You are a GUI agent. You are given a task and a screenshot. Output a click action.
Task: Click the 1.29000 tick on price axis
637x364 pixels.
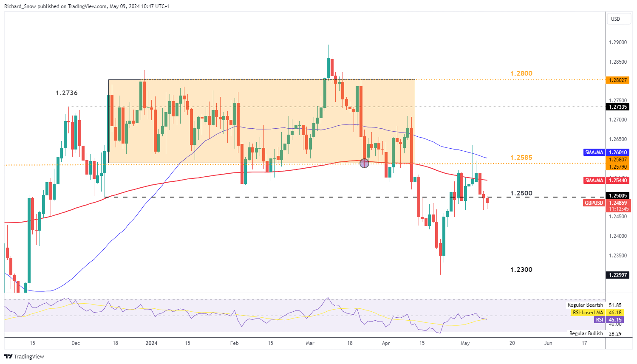click(x=618, y=42)
